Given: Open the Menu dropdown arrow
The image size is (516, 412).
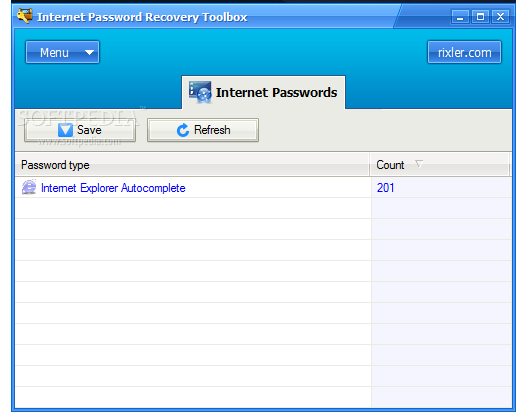Looking at the screenshot, I should (x=89, y=52).
